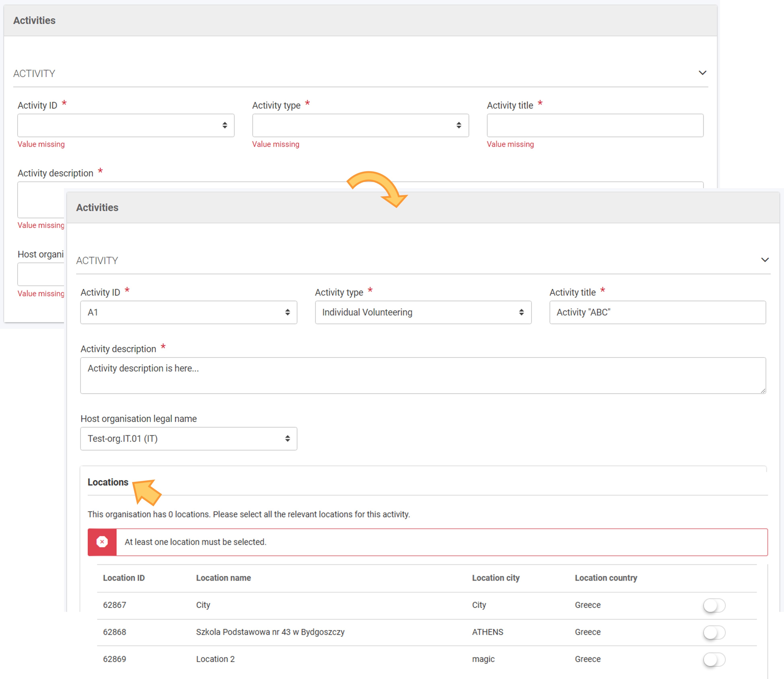Click the ATHENS city cell
Screen dimensions: 784x679
coord(488,632)
